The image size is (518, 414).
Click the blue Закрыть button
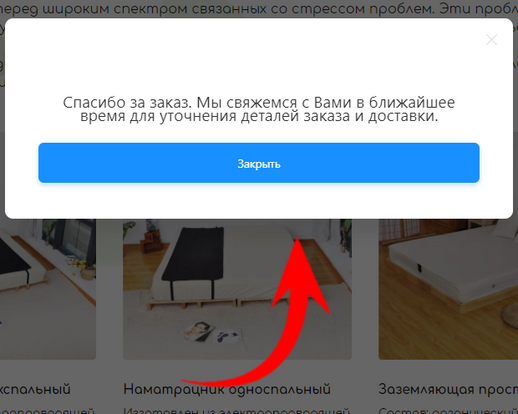(x=259, y=163)
